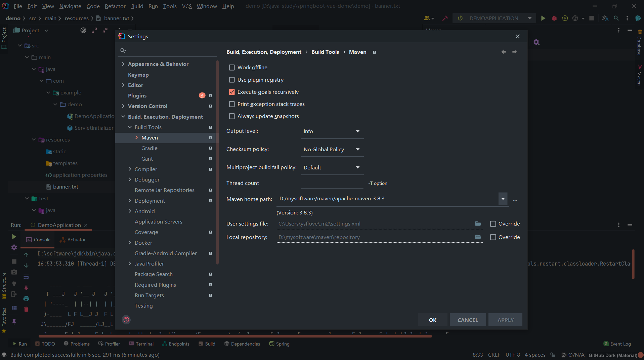This screenshot has height=360, width=644.
Task: Close the Settings dialog with the X
Action: click(x=517, y=36)
